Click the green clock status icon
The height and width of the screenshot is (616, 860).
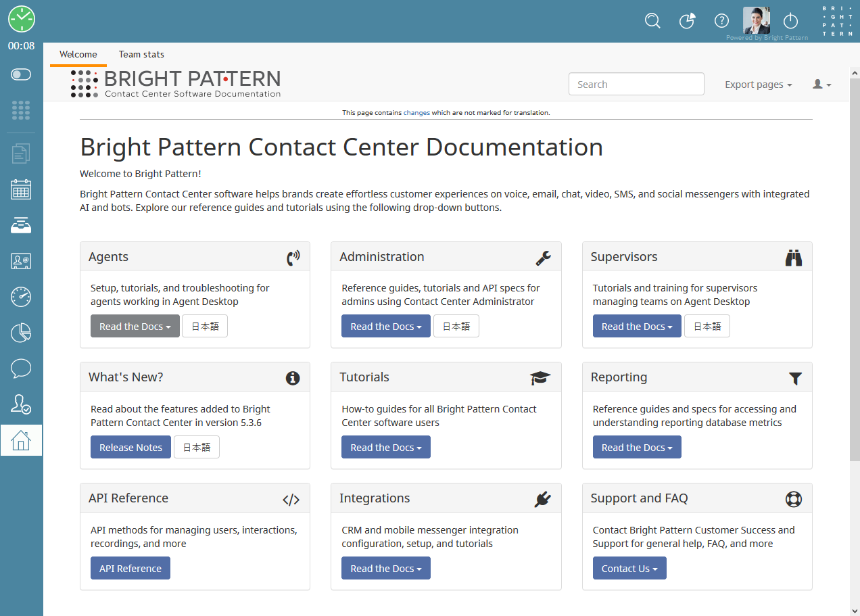click(22, 19)
